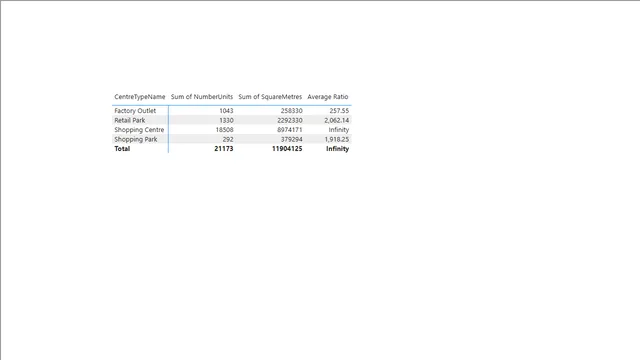Sort by Sum of NumberUnits header

[202, 97]
